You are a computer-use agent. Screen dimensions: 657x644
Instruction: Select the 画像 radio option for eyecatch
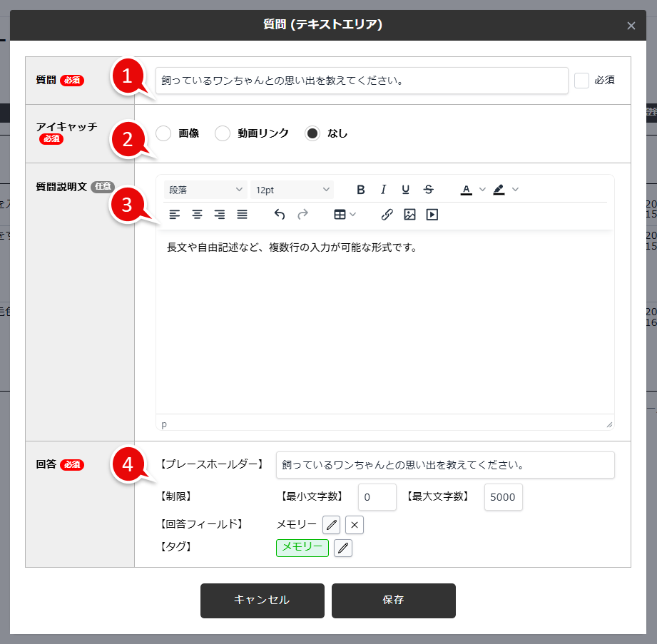click(163, 133)
